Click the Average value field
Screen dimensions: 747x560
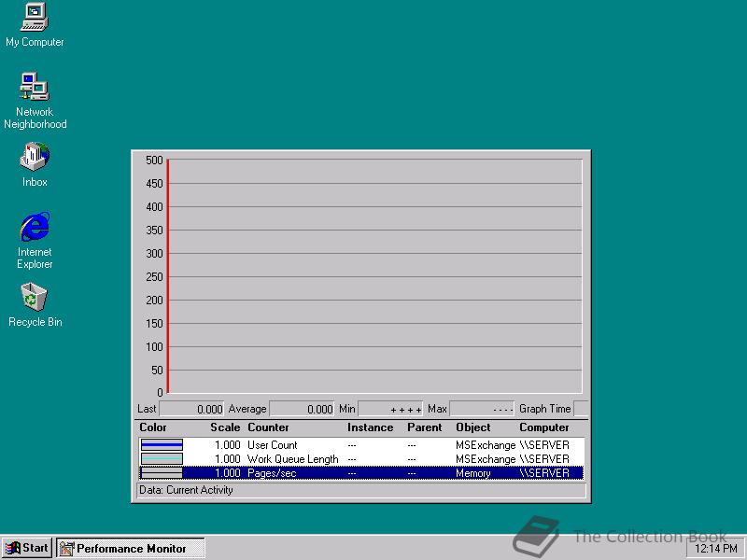tap(302, 409)
